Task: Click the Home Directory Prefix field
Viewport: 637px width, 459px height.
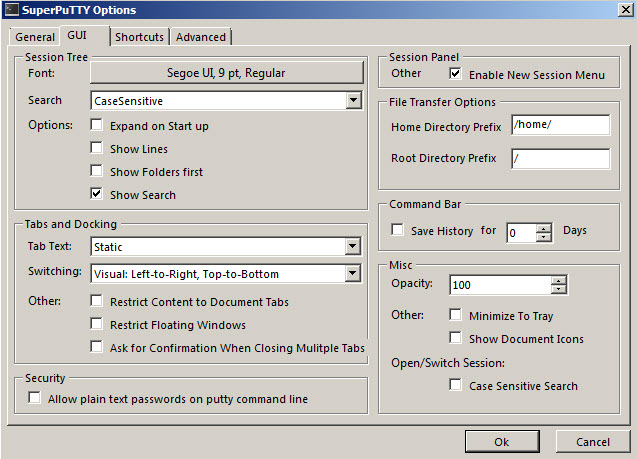Action: coord(560,125)
